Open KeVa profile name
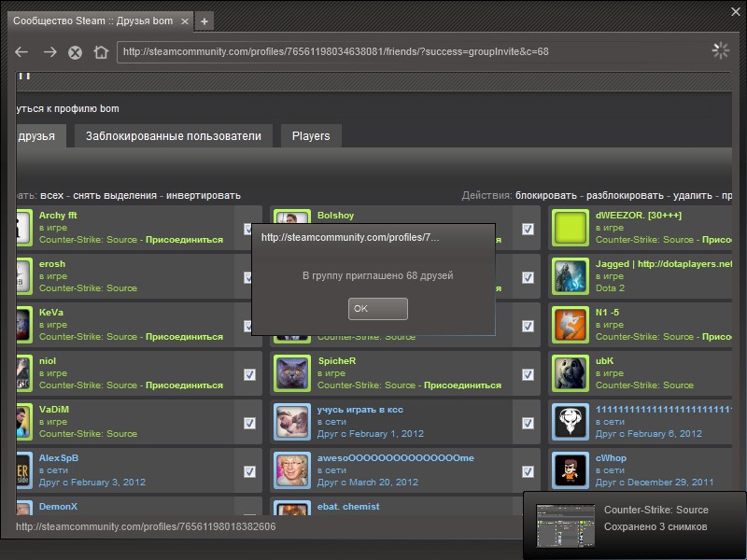The width and height of the screenshot is (747, 560). tap(51, 313)
